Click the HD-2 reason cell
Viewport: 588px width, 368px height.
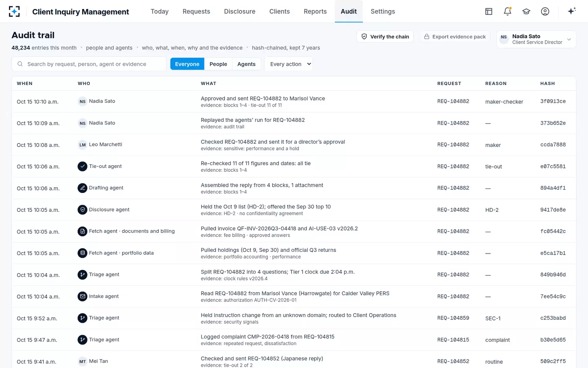492,210
